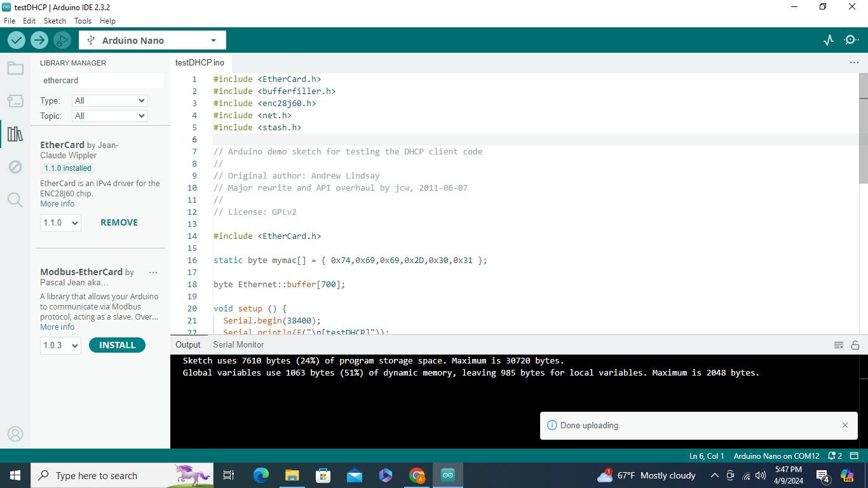This screenshot has height=488, width=868.
Task: Open the Serial Monitor magnifier icon
Action: coord(851,40)
